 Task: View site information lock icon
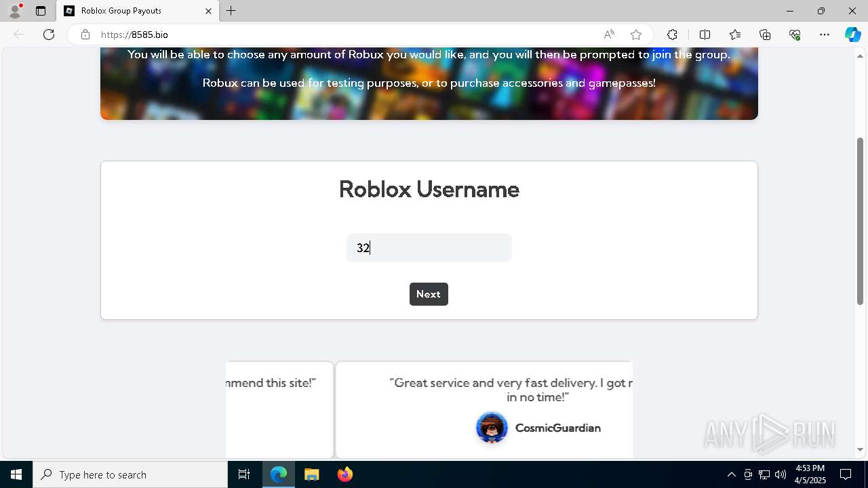click(x=85, y=35)
